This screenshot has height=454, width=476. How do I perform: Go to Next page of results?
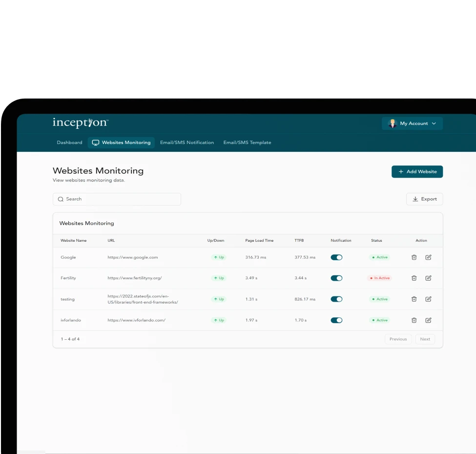point(425,339)
